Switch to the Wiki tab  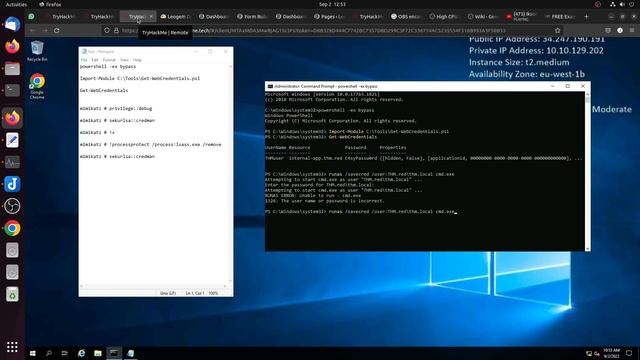tap(482, 17)
